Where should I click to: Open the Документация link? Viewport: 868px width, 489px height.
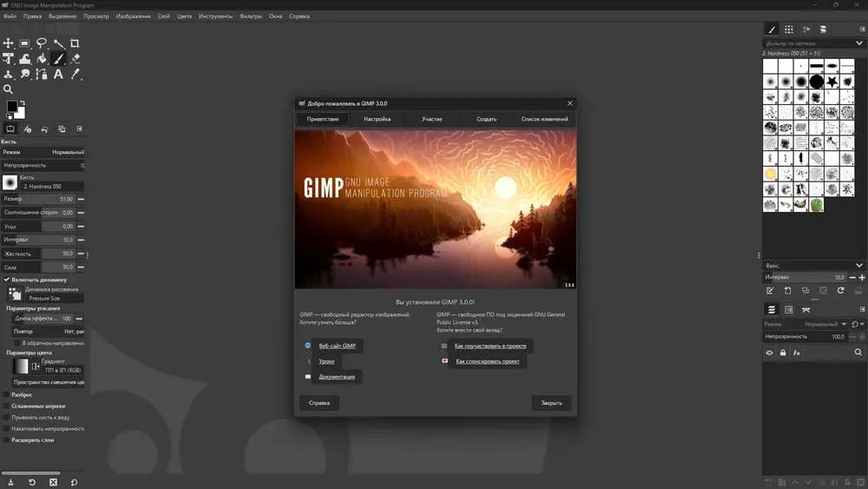[337, 377]
